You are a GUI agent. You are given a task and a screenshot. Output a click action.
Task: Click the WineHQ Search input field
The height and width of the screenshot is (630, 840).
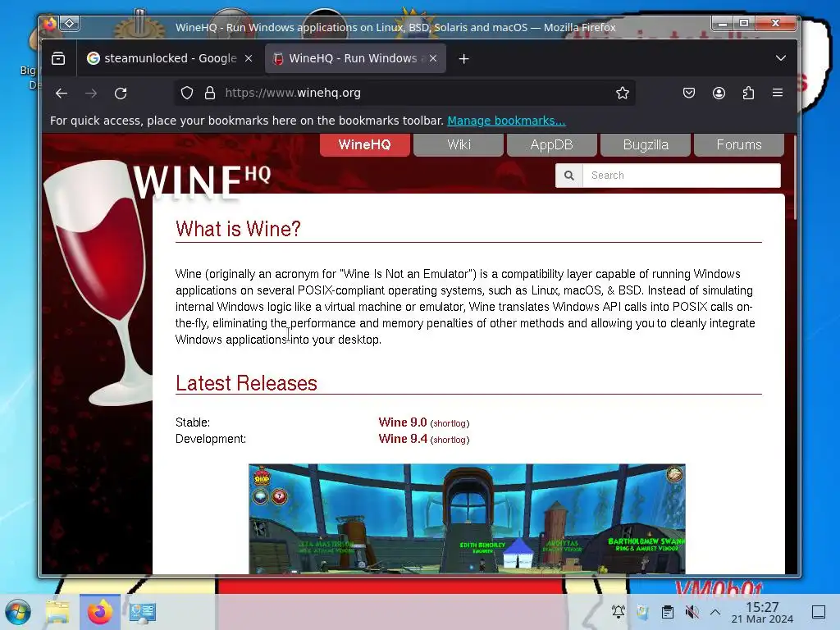(x=682, y=176)
